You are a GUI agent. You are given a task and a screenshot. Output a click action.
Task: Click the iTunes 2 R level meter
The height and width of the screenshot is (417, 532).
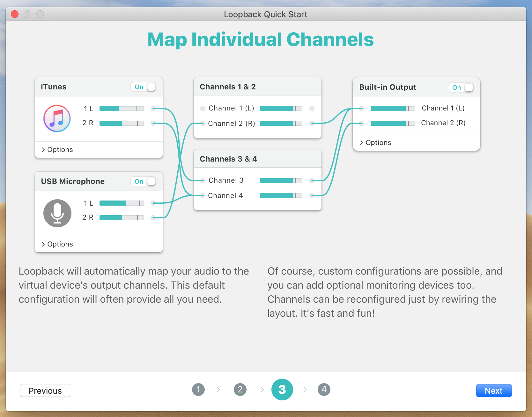(x=122, y=123)
